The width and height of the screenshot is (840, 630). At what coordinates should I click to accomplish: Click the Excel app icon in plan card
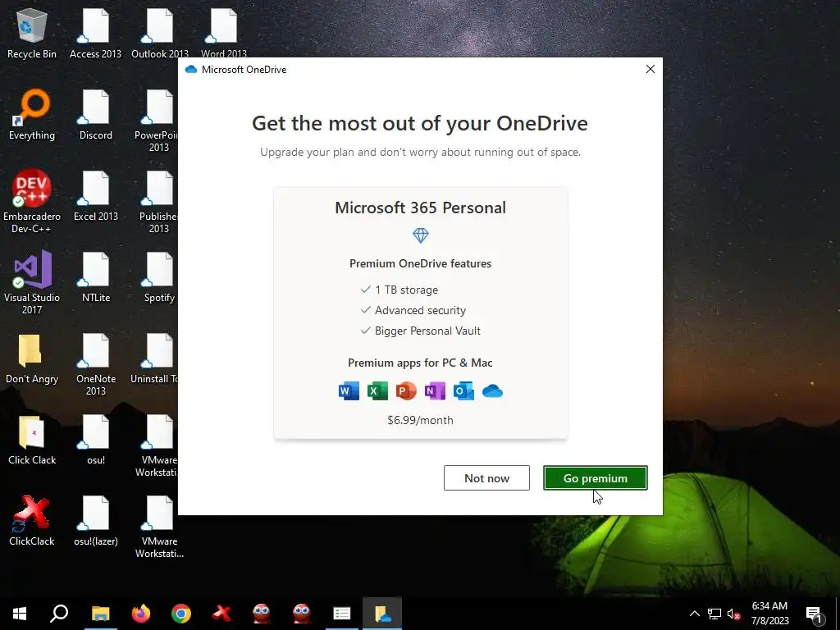pyautogui.click(x=377, y=391)
